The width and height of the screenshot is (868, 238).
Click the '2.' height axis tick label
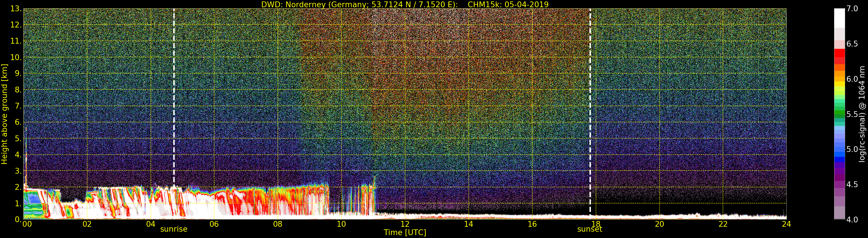[18, 187]
